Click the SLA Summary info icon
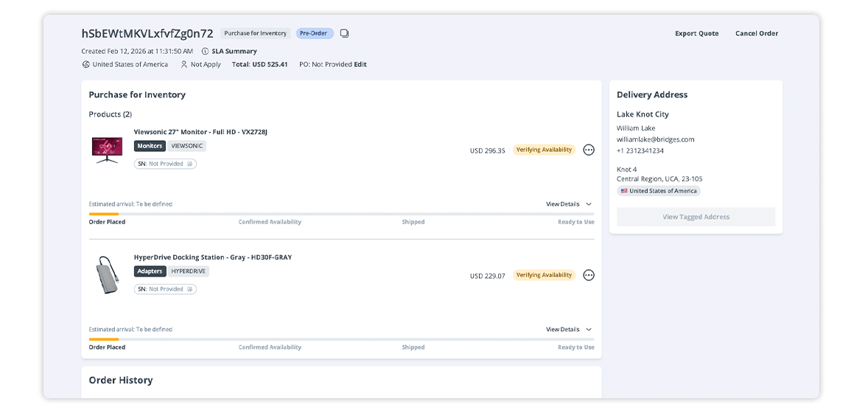868x413 pixels. (x=205, y=52)
